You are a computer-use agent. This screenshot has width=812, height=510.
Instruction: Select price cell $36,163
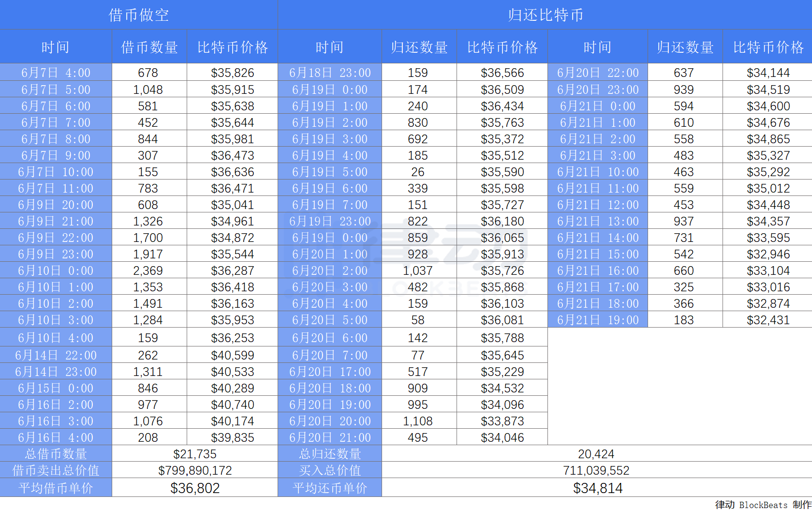[x=233, y=303]
